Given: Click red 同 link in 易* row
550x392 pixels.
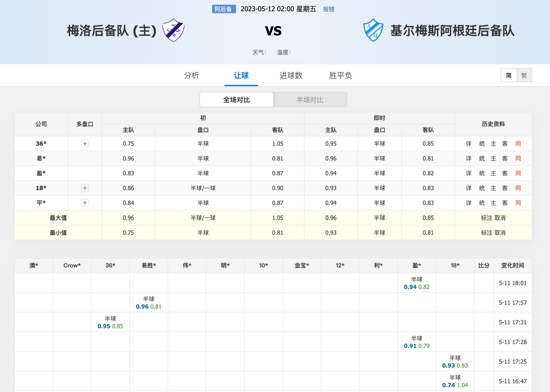Looking at the screenshot, I should pos(518,158).
